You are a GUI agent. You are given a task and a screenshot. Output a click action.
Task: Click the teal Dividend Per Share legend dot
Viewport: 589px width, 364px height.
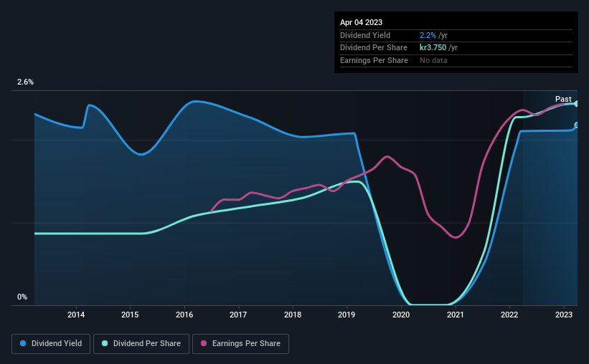point(105,343)
